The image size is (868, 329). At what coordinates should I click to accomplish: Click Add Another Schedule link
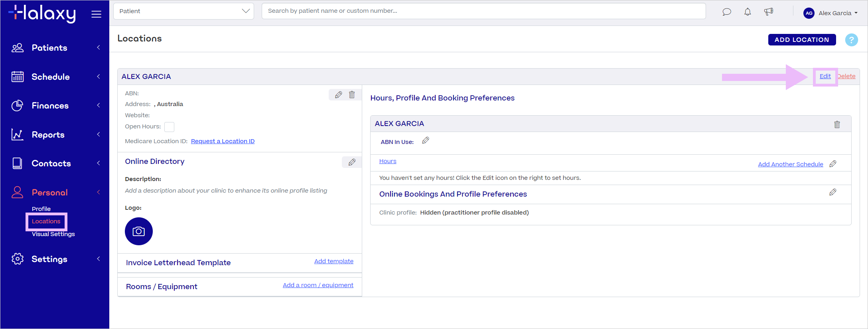coord(791,164)
